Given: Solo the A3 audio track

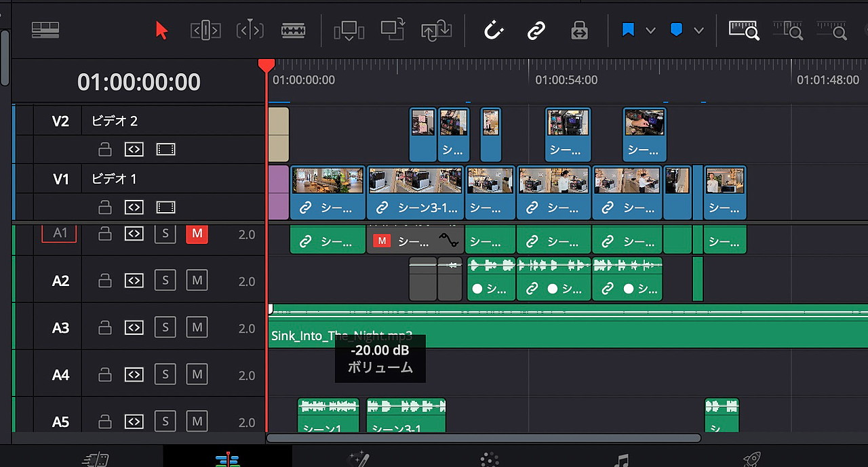Looking at the screenshot, I should (x=165, y=327).
